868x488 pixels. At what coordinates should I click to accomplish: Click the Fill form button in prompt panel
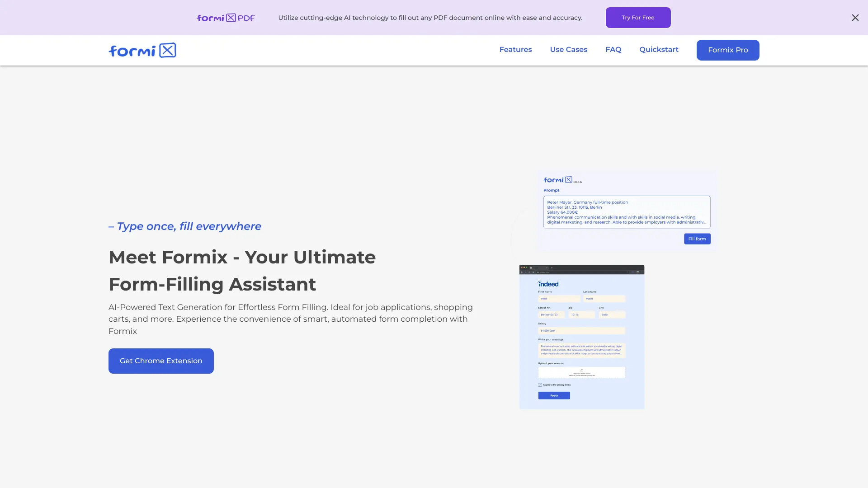pos(697,239)
